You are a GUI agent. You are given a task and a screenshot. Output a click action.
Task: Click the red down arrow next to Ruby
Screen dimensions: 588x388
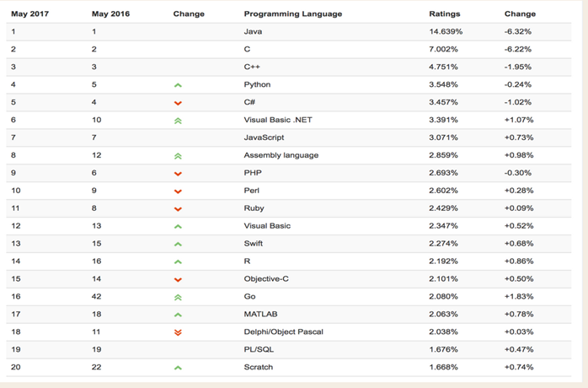(x=178, y=209)
